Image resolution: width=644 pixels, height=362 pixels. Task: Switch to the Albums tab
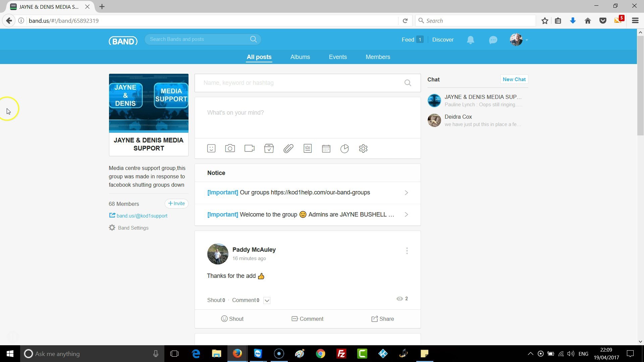point(300,57)
